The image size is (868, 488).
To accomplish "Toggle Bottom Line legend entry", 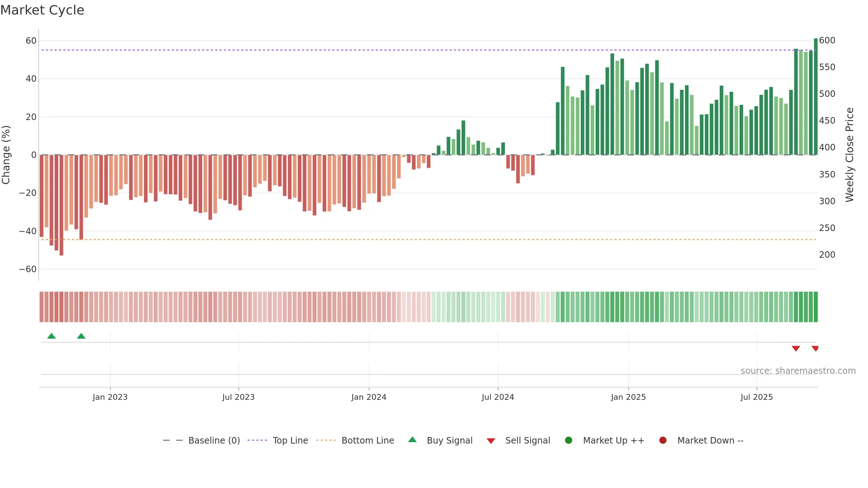I will pos(355,440).
